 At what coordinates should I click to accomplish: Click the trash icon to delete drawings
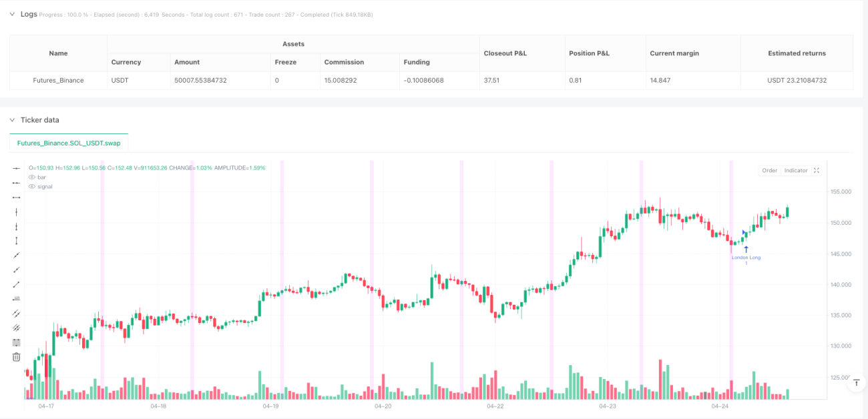(16, 357)
